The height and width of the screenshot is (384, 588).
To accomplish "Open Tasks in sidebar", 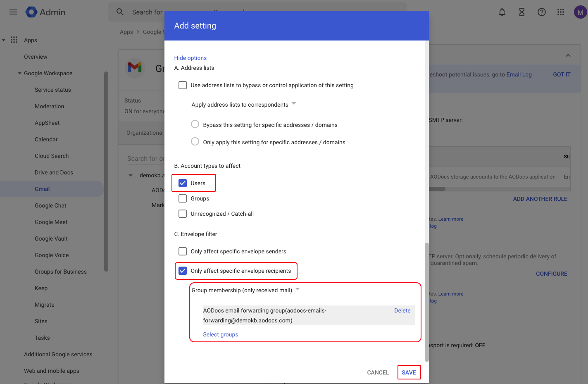I will (42, 338).
